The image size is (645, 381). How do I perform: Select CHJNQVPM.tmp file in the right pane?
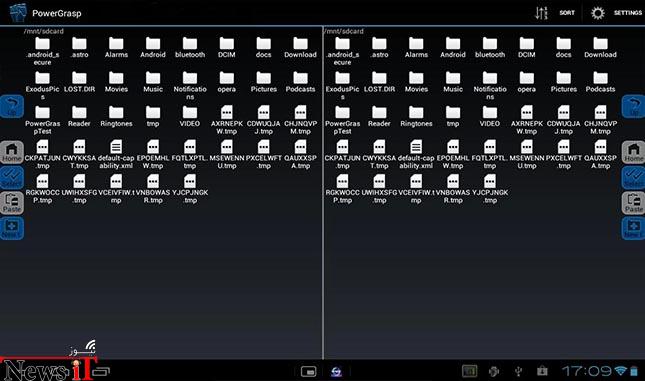pos(601,120)
